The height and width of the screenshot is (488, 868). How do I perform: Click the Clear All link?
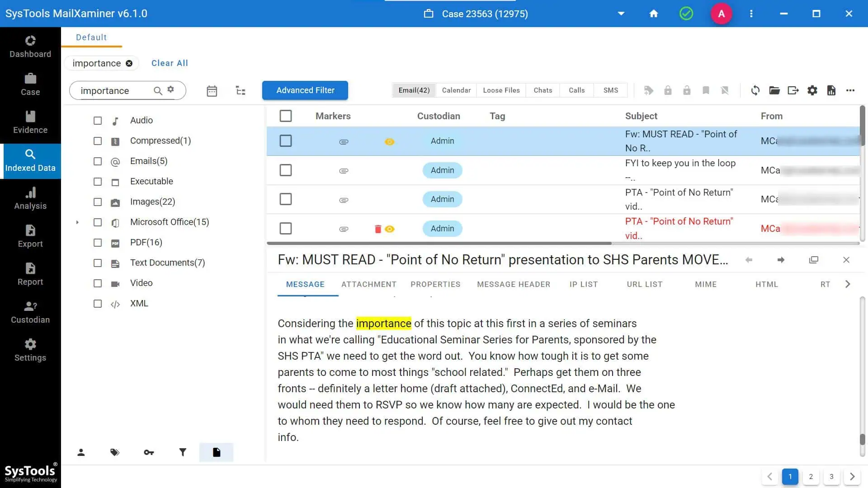[170, 63]
